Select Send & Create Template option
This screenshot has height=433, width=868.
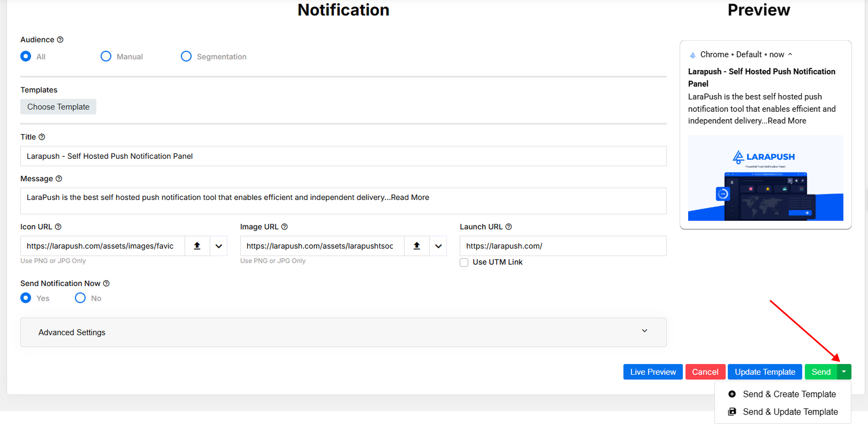point(783,394)
